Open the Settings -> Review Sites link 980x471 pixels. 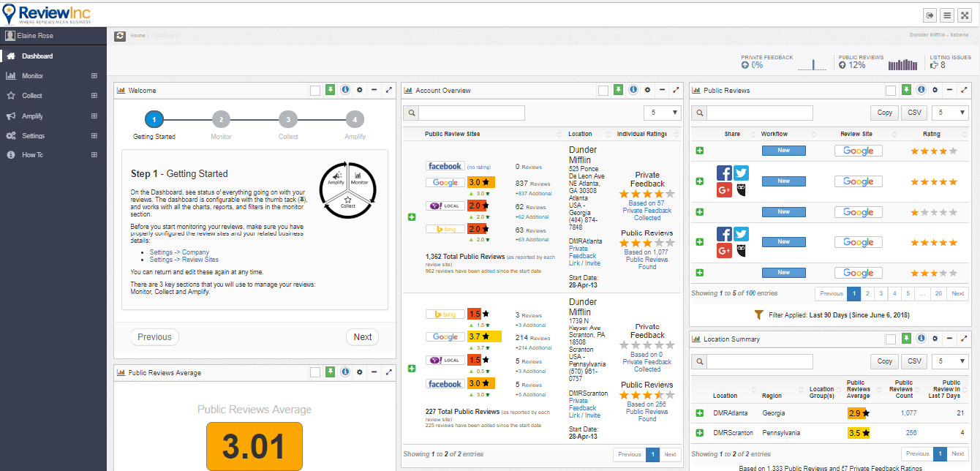184,260
